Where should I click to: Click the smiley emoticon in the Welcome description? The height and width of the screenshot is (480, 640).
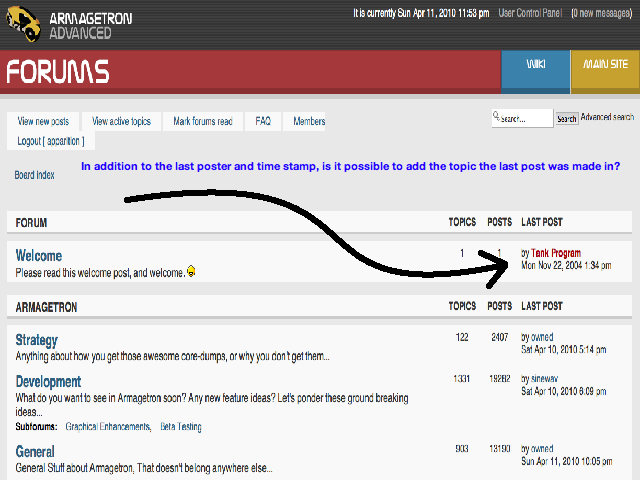click(191, 272)
